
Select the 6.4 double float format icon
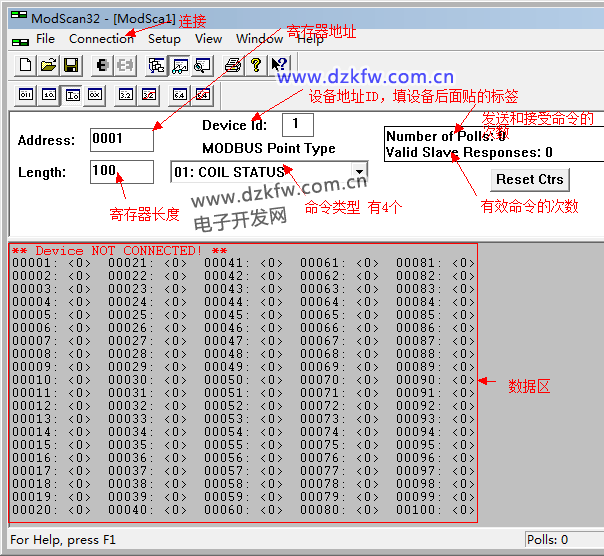[180, 95]
